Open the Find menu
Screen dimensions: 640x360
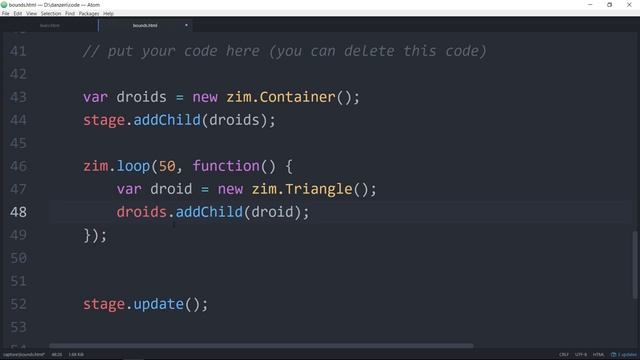click(x=70, y=13)
